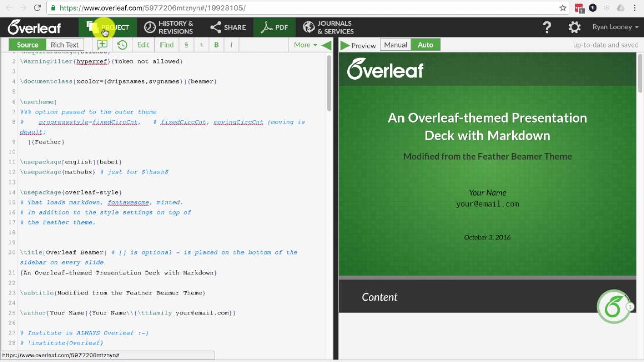Click 'your@email.com' in the preview slide
644x362 pixels.
[488, 204]
